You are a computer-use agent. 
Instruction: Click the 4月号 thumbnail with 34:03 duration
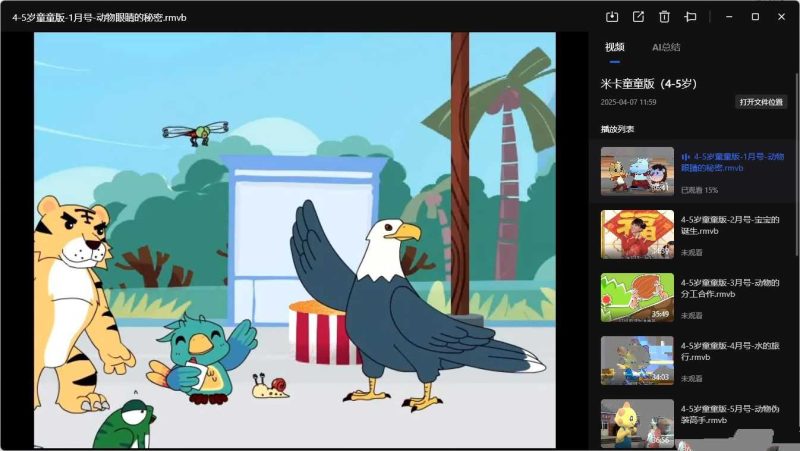click(637, 360)
